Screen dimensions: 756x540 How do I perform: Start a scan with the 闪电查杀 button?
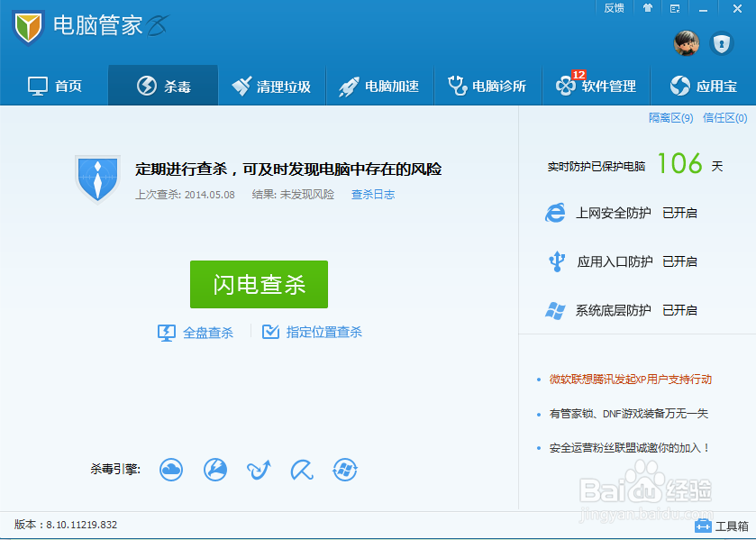259,284
